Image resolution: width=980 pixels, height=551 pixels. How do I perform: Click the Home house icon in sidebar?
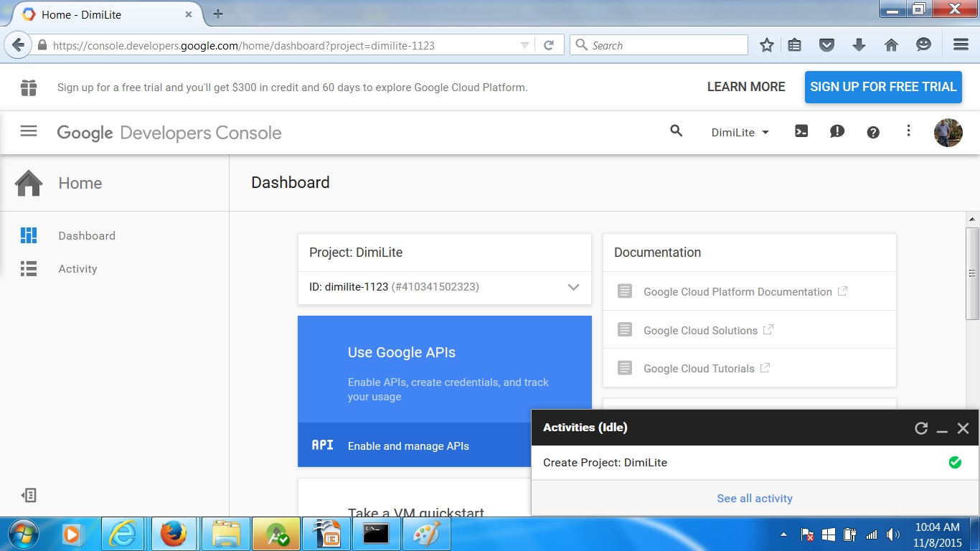[x=29, y=183]
